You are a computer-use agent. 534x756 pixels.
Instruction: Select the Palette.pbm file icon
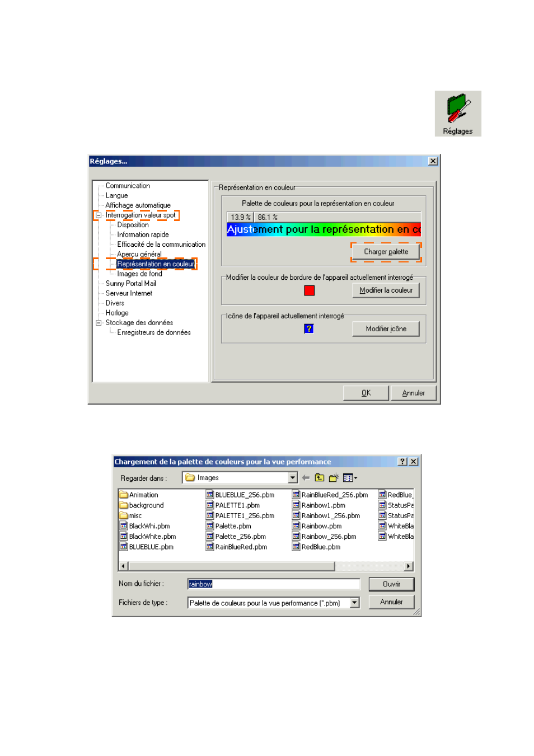coord(210,526)
